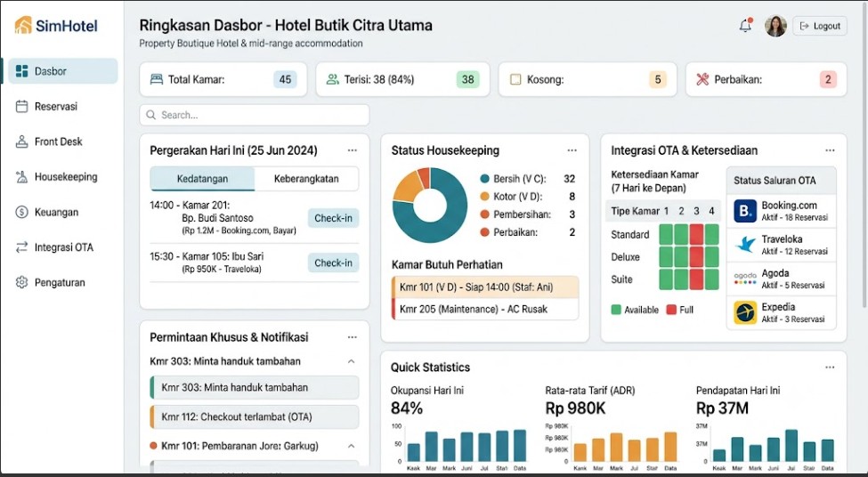
Task: Click the Kosong count badge 5
Action: click(658, 79)
